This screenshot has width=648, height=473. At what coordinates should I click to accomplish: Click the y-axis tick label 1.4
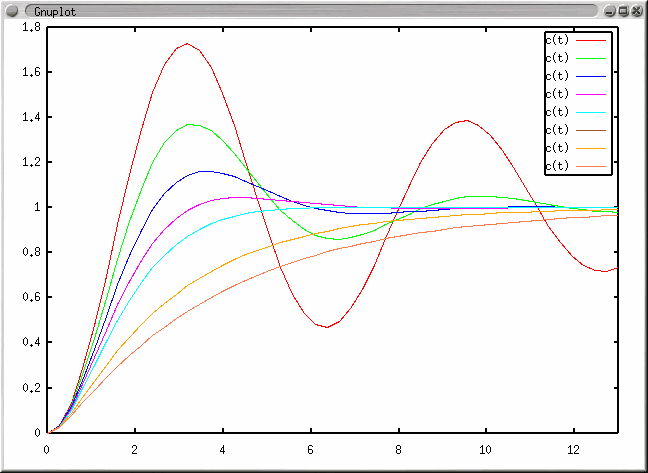[31, 117]
